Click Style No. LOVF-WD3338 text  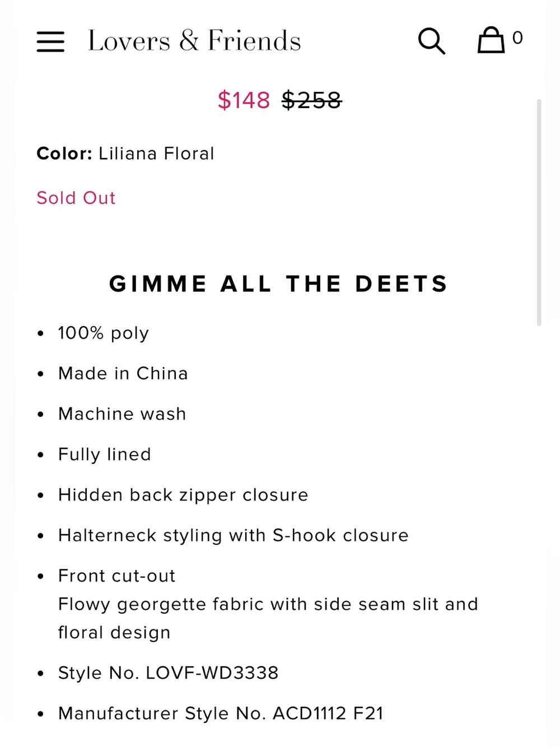[x=169, y=672]
